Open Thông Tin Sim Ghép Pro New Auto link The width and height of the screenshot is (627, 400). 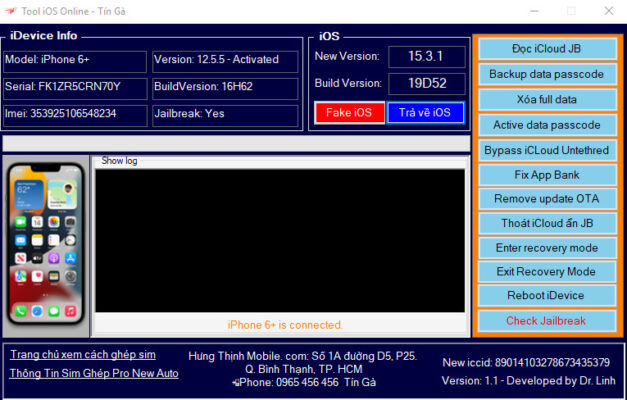(x=94, y=373)
